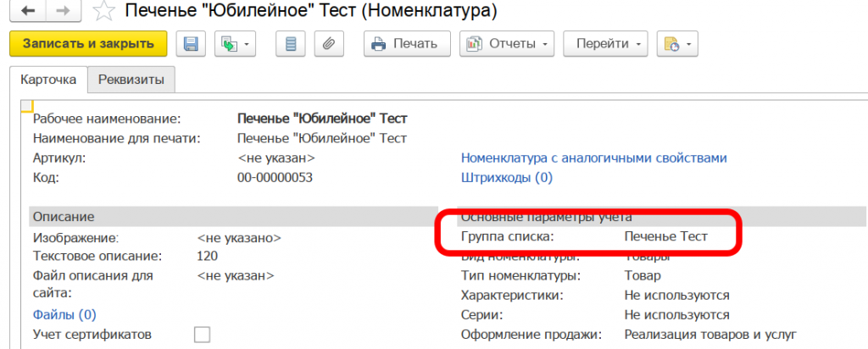Click the list view toolbar icon
This screenshot has height=349, width=868.
pyautogui.click(x=291, y=43)
